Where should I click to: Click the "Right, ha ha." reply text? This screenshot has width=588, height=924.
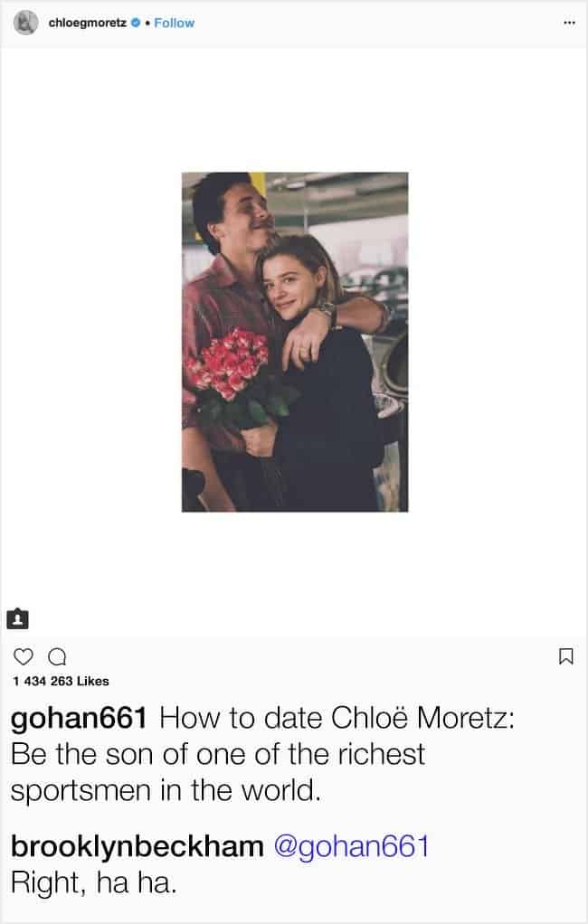[x=92, y=882]
